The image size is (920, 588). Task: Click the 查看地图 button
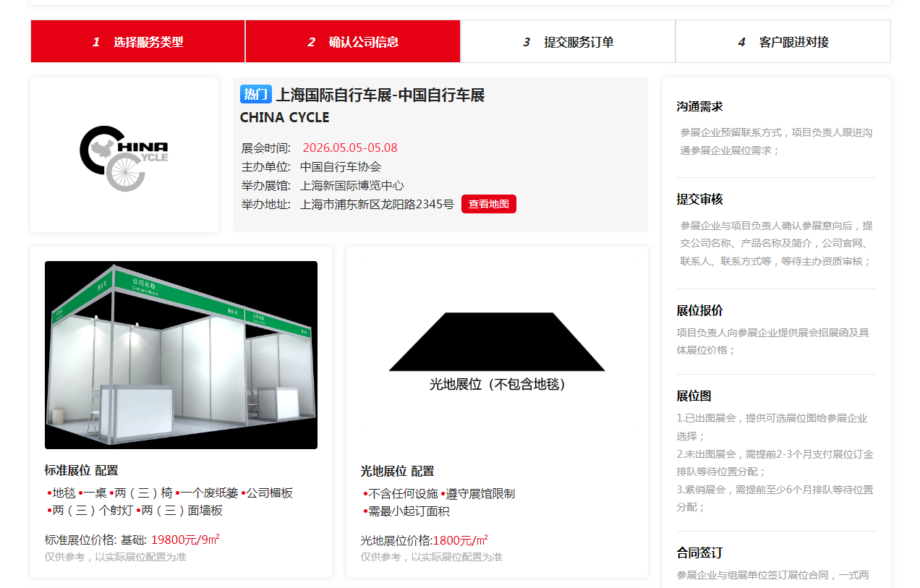pos(489,204)
